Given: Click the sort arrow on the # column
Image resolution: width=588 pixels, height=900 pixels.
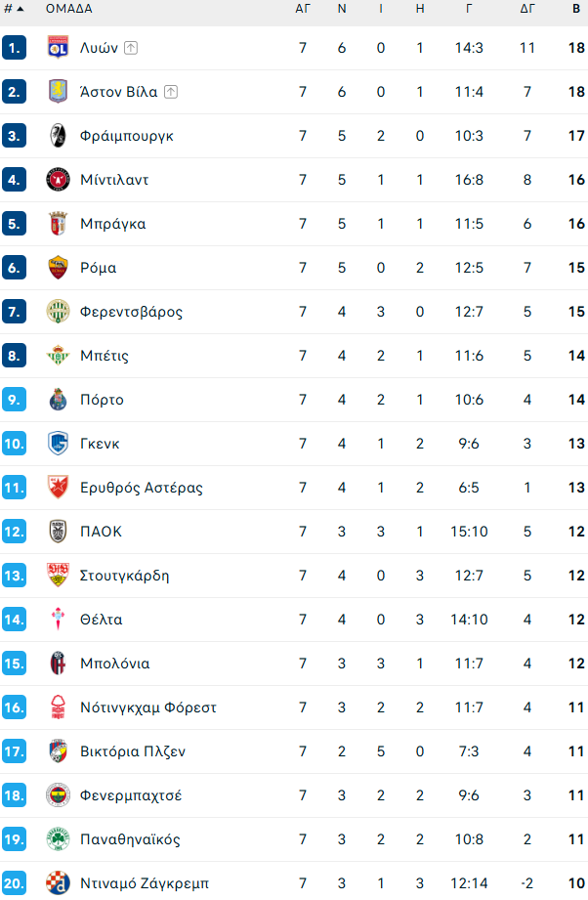Looking at the screenshot, I should pyautogui.click(x=18, y=11).
